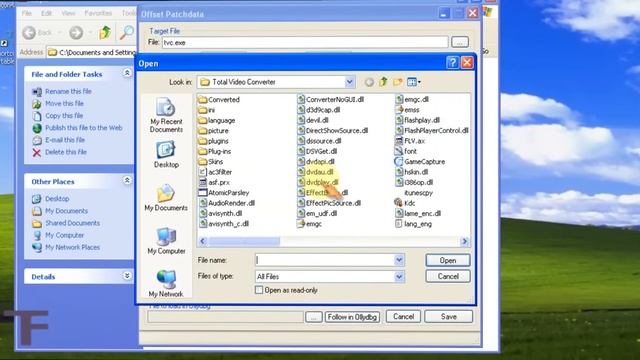Go up one level in Open dialog

(383, 82)
